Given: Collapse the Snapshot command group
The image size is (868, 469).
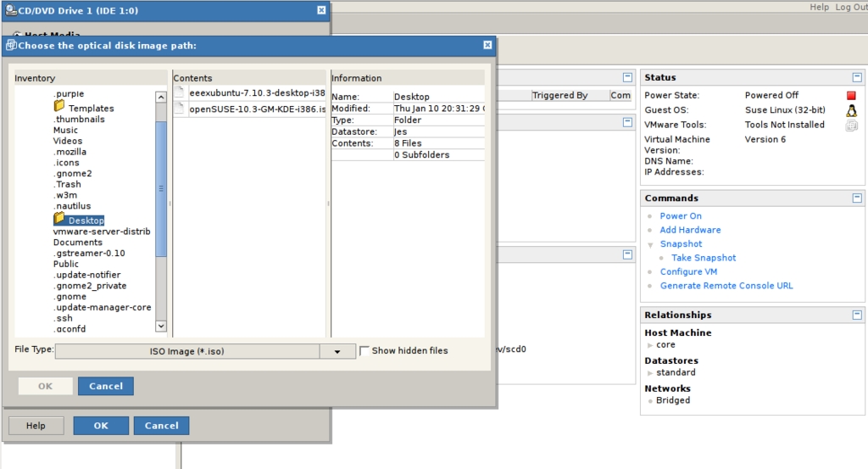Looking at the screenshot, I should tap(650, 244).
